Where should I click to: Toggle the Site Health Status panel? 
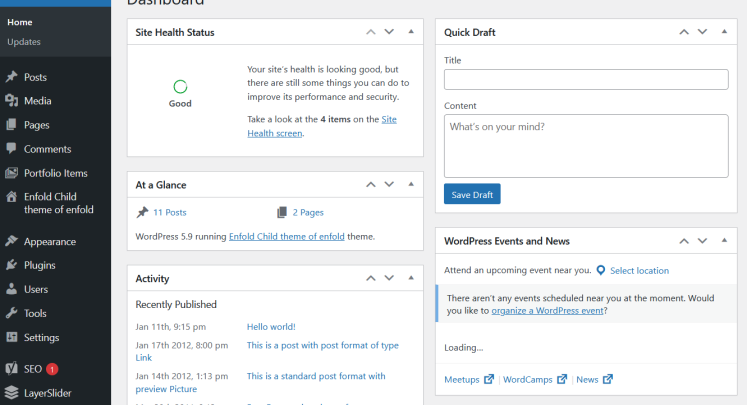pos(410,32)
